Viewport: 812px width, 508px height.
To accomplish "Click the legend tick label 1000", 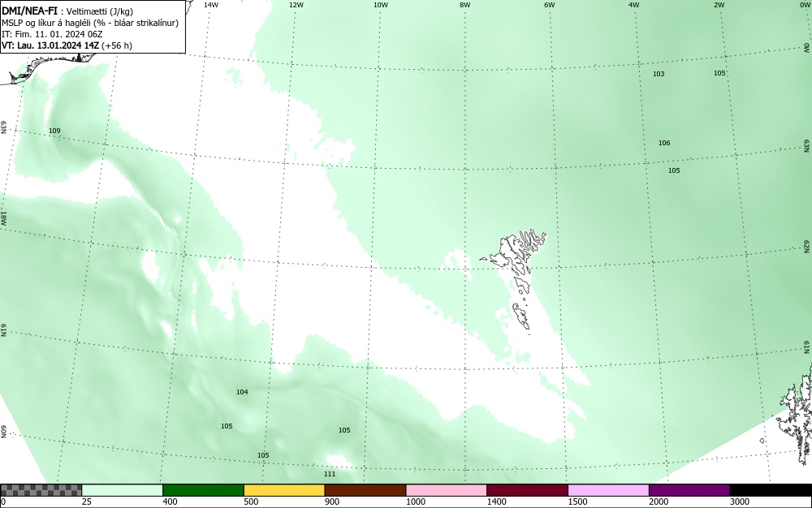I will [x=416, y=502].
